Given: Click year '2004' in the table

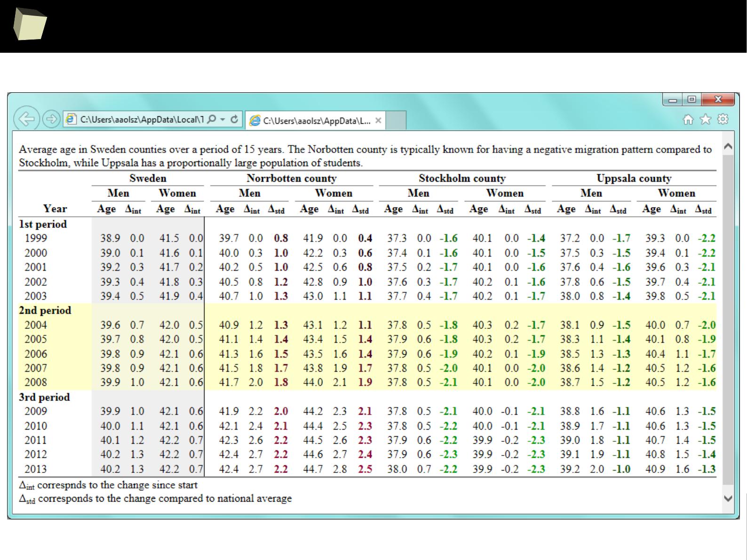Looking at the screenshot, I should point(36,325).
